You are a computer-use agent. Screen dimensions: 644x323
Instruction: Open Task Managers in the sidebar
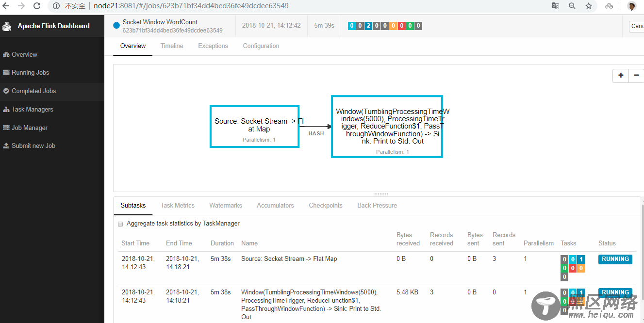pos(52,110)
